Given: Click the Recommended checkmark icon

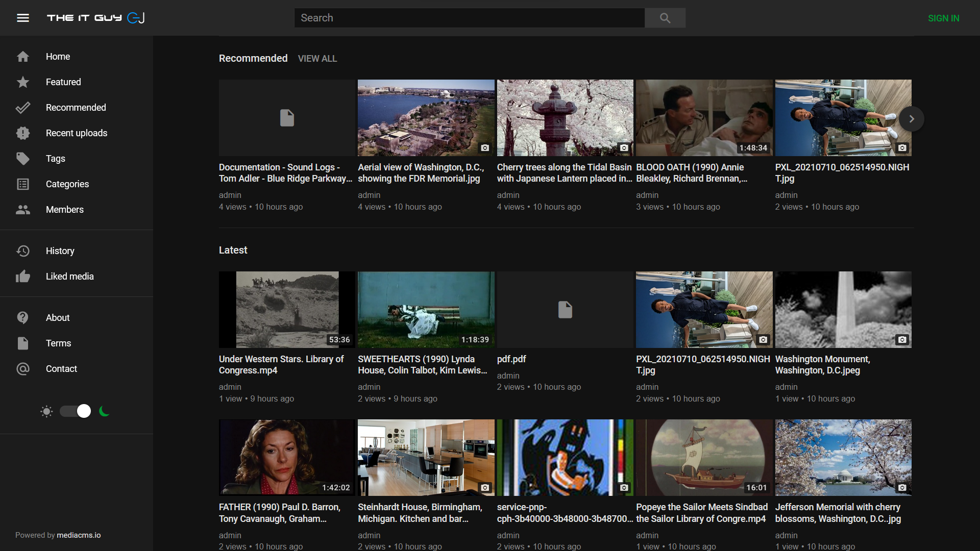Looking at the screenshot, I should click(23, 108).
